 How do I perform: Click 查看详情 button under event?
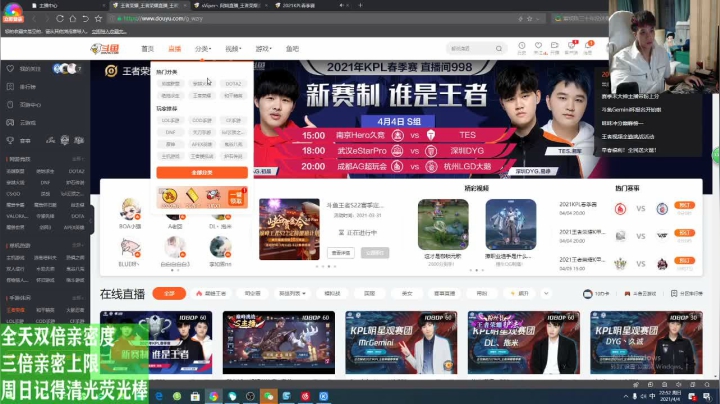341,253
